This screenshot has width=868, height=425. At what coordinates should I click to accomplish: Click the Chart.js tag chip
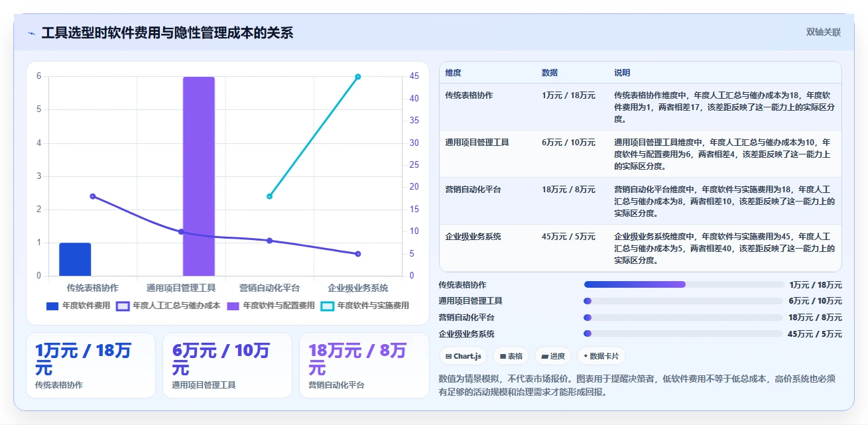coord(463,356)
